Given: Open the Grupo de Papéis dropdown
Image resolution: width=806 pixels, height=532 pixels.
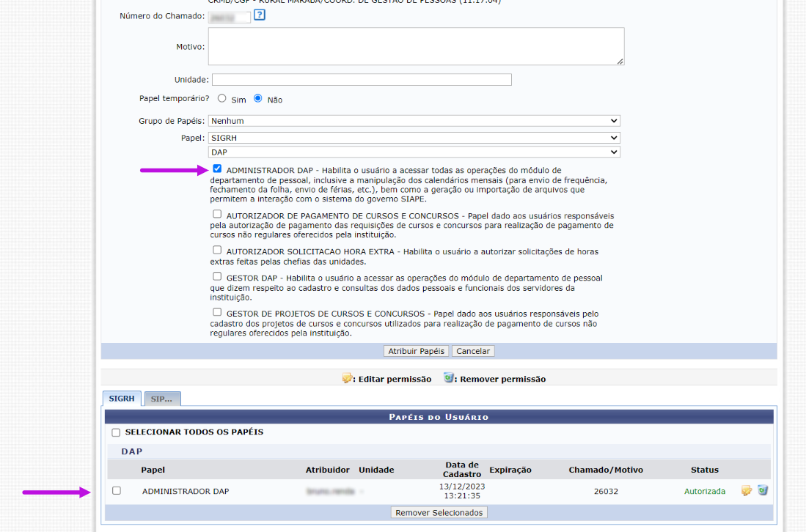Looking at the screenshot, I should click(x=414, y=121).
